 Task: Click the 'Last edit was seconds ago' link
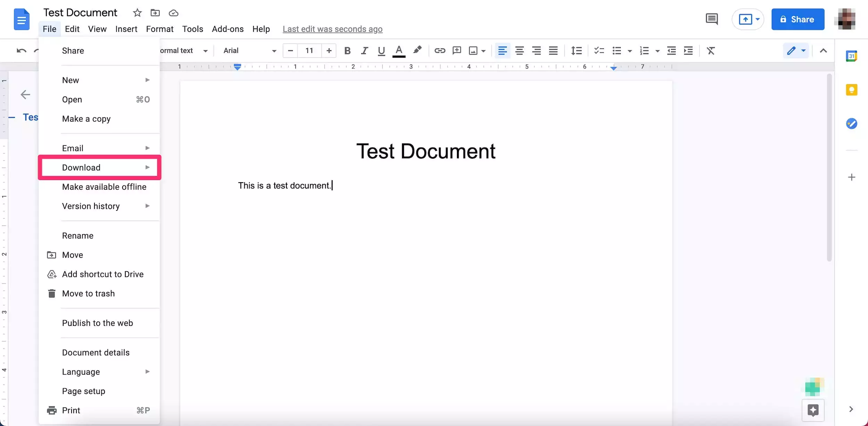click(x=332, y=29)
